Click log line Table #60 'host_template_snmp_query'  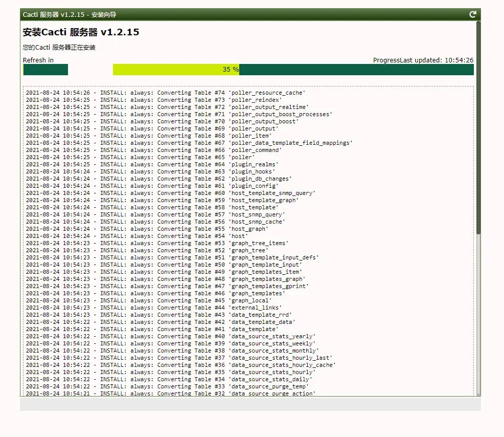pyautogui.click(x=170, y=193)
